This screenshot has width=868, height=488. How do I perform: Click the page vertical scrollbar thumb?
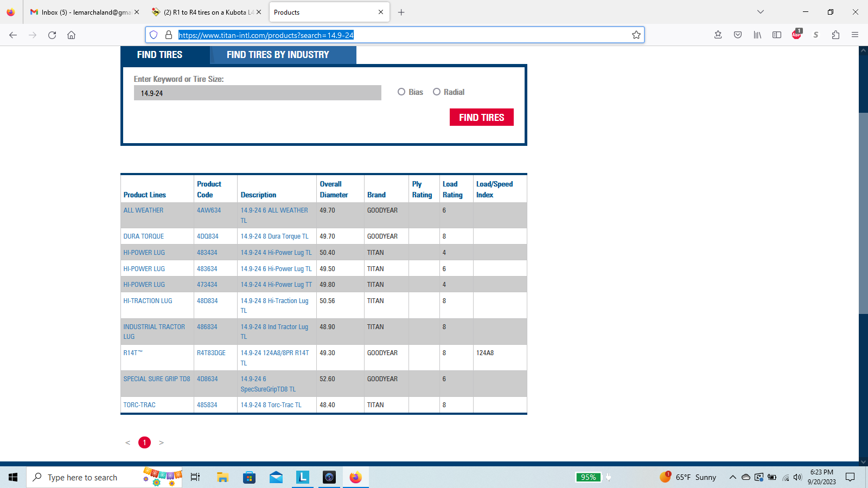click(863, 213)
